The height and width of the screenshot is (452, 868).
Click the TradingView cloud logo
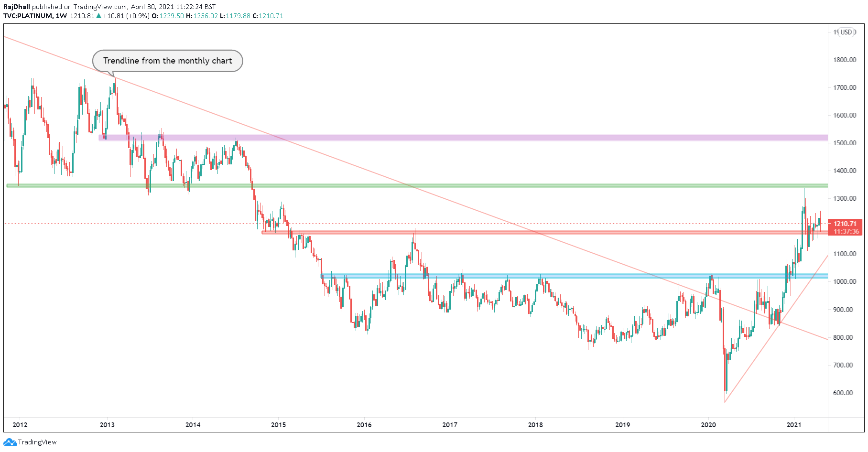click(x=10, y=442)
